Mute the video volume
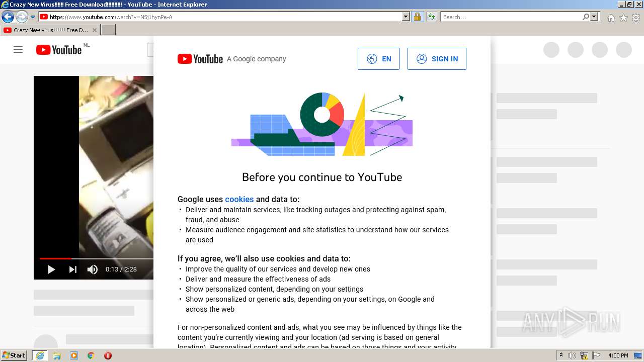644x362 pixels. coord(92,269)
